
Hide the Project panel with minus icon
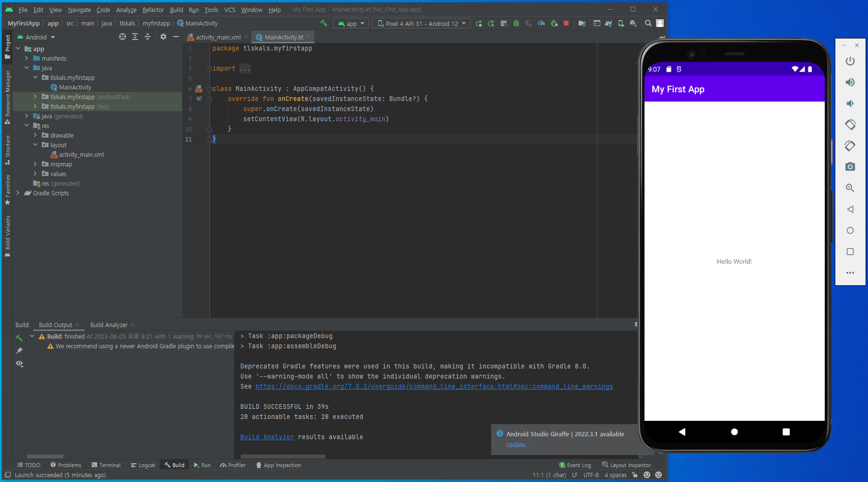176,37
